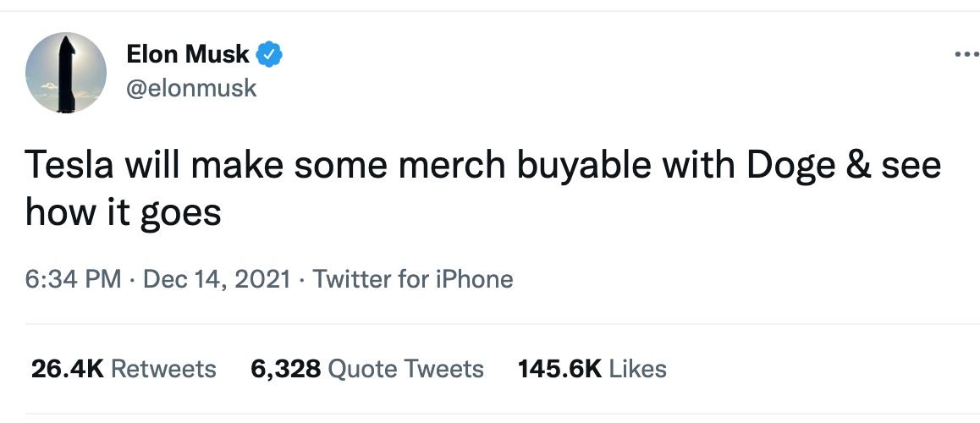Screen dimensions: 980x423
Task: Click the 26.4K retweet count
Action: 67,369
